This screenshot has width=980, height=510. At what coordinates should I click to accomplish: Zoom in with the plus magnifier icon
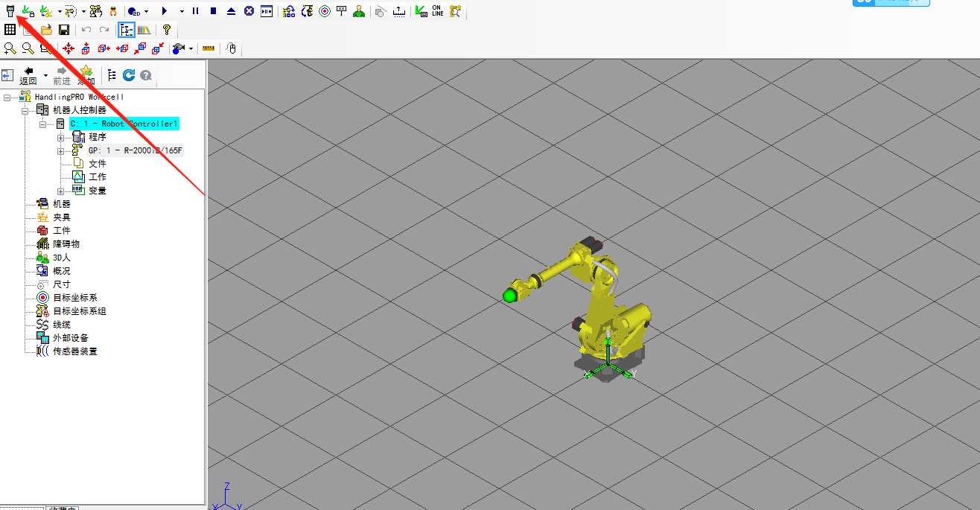click(x=10, y=48)
